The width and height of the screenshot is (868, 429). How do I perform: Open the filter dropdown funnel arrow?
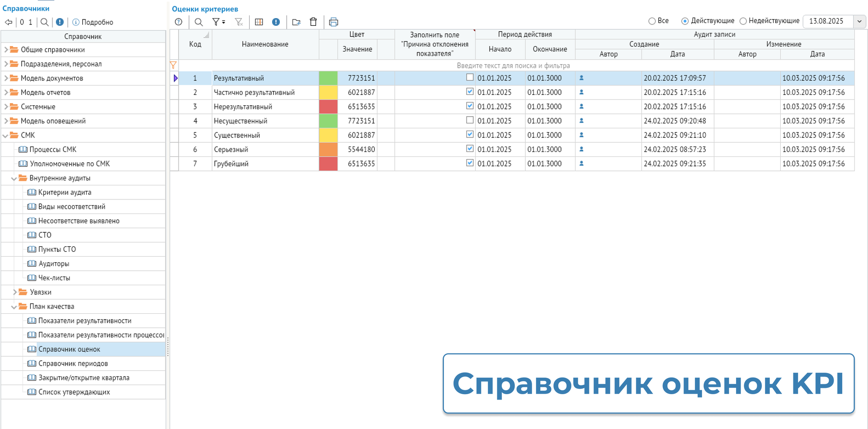pos(223,22)
